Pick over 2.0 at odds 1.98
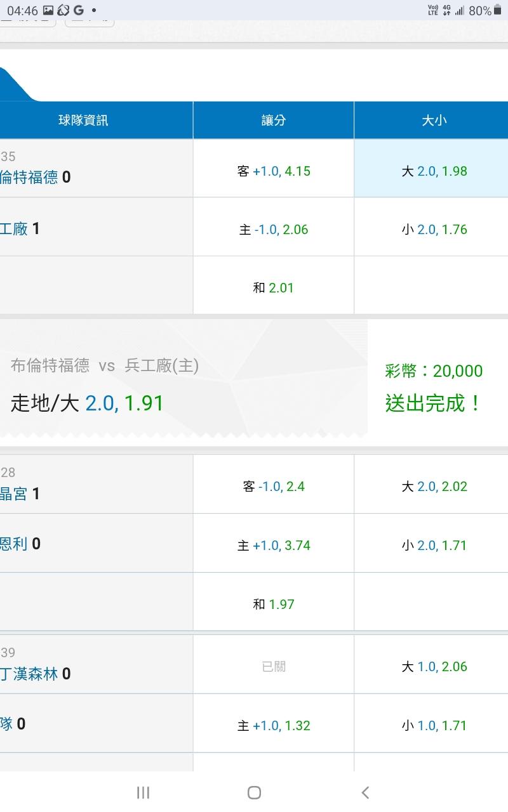Image resolution: width=508 pixels, height=812 pixels. pos(434,171)
